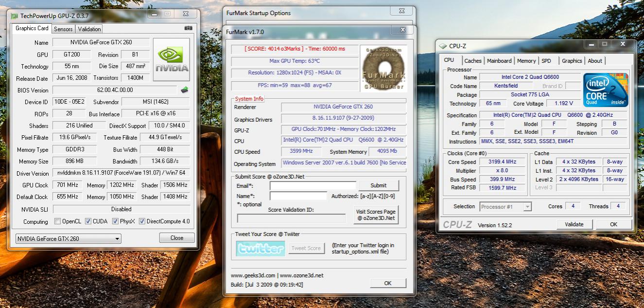Open the Memory tab in CPU-Z
Screen dimensions: 644x308
pos(526,61)
